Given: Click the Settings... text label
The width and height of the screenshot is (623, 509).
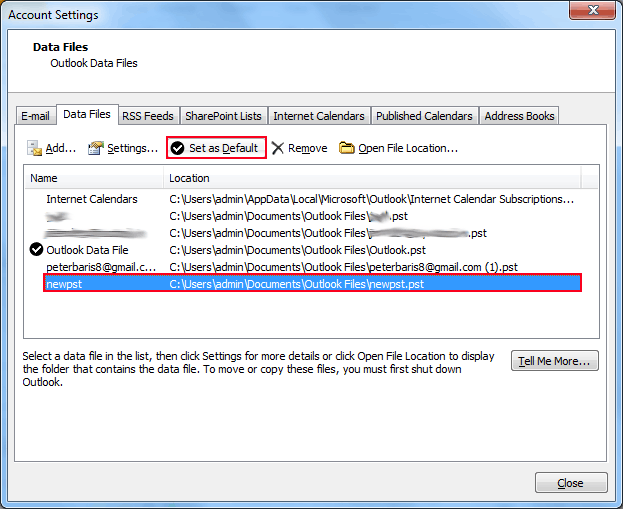Looking at the screenshot, I should pyautogui.click(x=133, y=148).
